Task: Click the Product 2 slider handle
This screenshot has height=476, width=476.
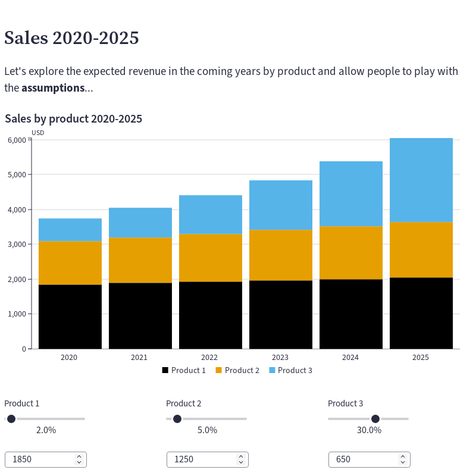Action: tap(177, 419)
